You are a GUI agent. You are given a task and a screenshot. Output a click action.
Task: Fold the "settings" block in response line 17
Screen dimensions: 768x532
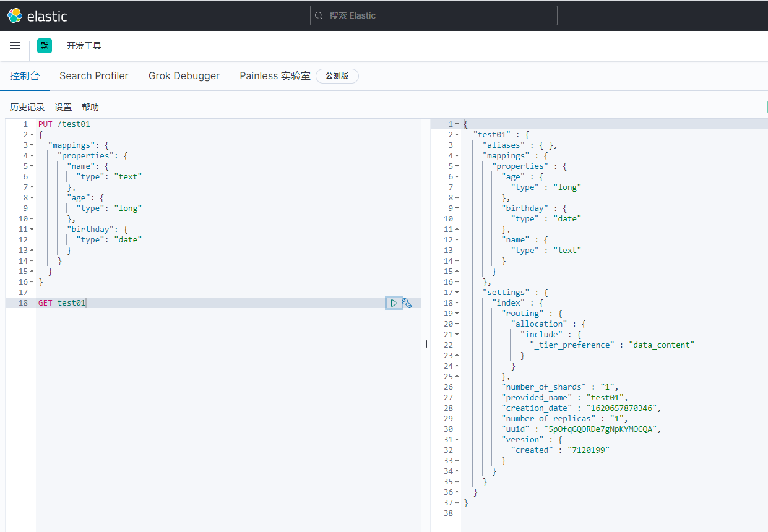(x=457, y=293)
